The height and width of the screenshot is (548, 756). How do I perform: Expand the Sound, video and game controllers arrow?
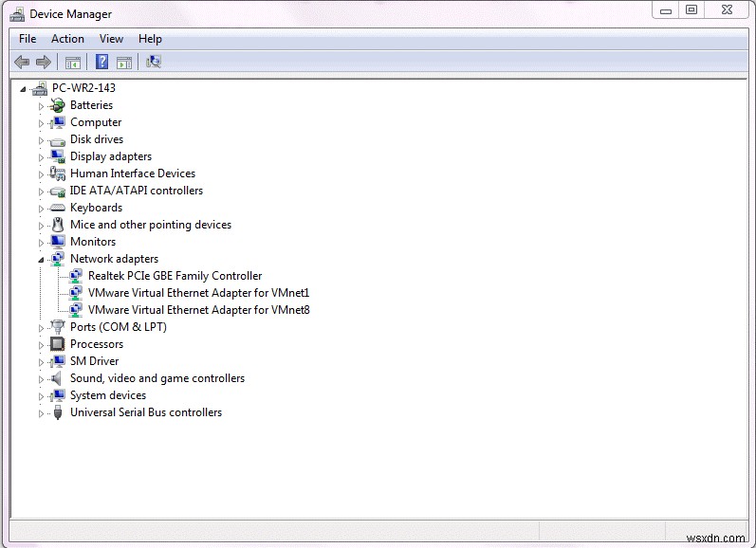[x=41, y=379]
